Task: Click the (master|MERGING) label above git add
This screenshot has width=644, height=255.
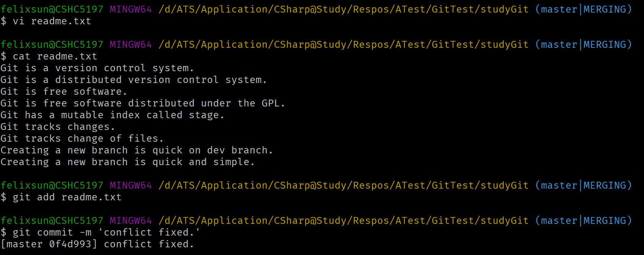Action: (583, 185)
